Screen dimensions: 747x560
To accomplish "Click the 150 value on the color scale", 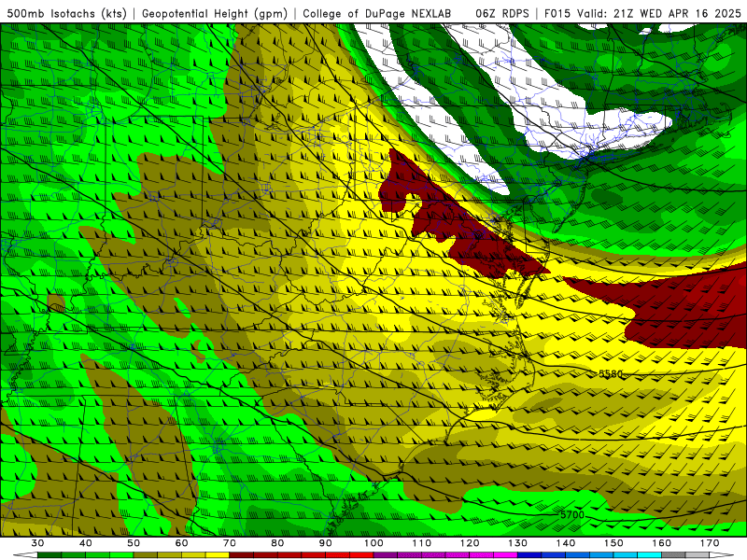I will (x=613, y=543).
